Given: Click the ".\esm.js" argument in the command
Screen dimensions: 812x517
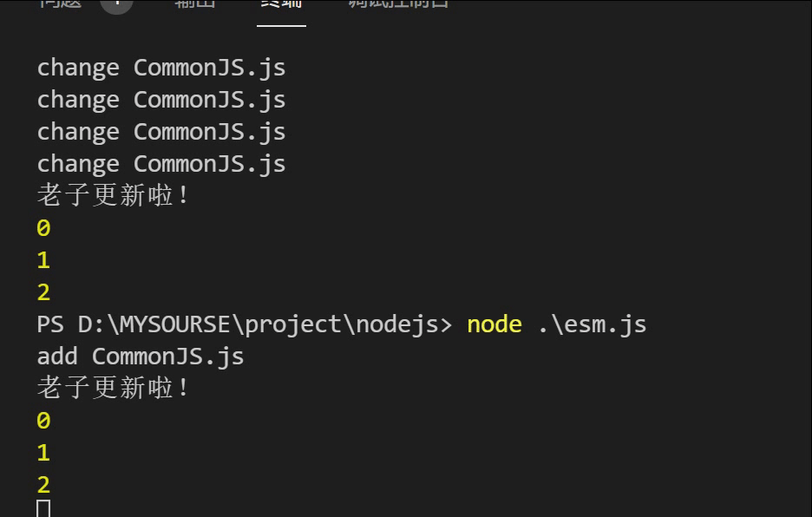Looking at the screenshot, I should pyautogui.click(x=592, y=324).
